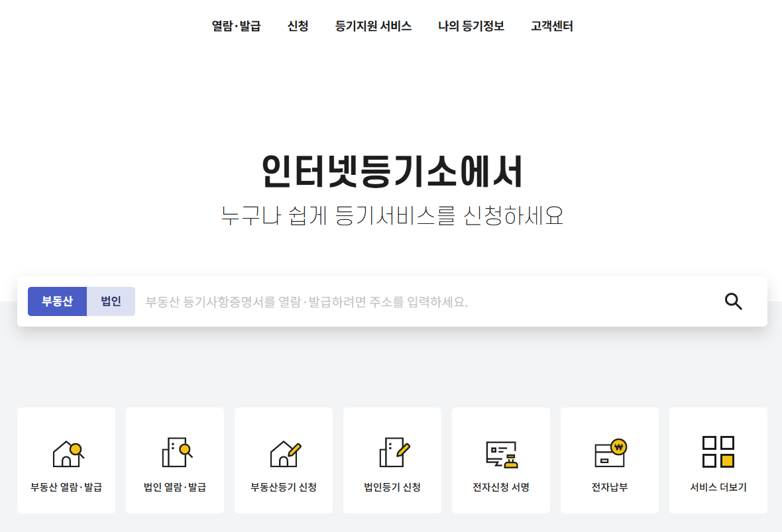Open 법인 열람·발급 via its building icon
782x532 pixels.
(174, 452)
